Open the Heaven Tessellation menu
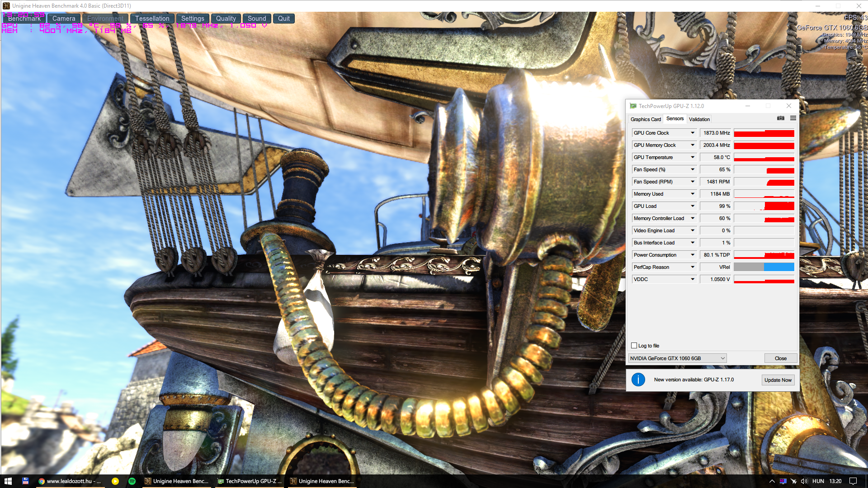 point(152,19)
